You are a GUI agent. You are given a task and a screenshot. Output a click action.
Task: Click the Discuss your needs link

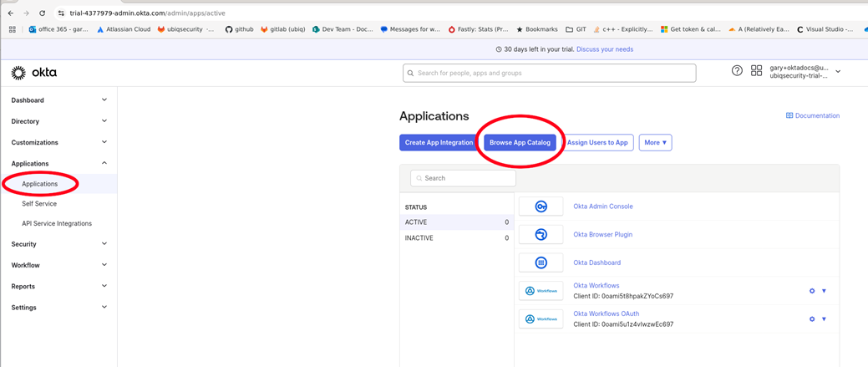tap(605, 49)
